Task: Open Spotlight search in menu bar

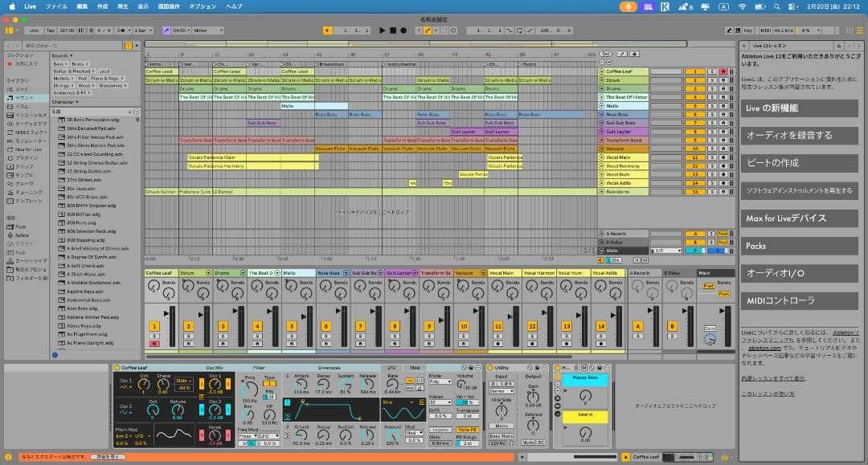Action: (x=776, y=6)
